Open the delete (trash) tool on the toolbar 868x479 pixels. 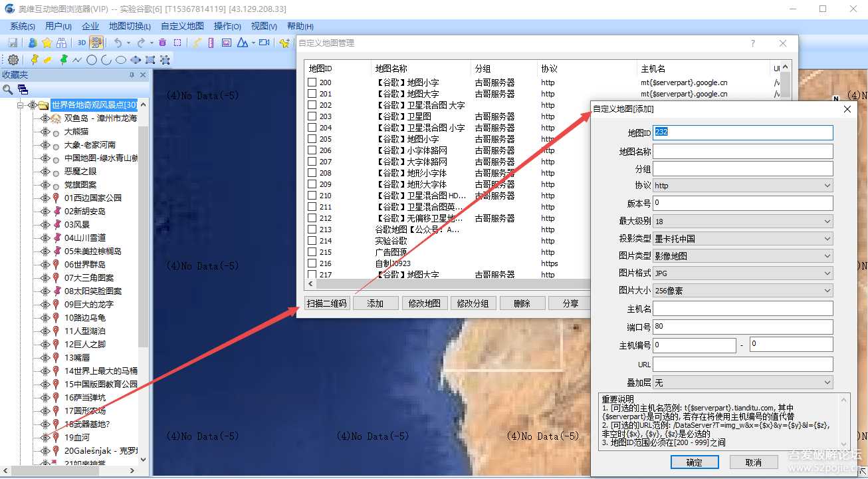(x=163, y=43)
